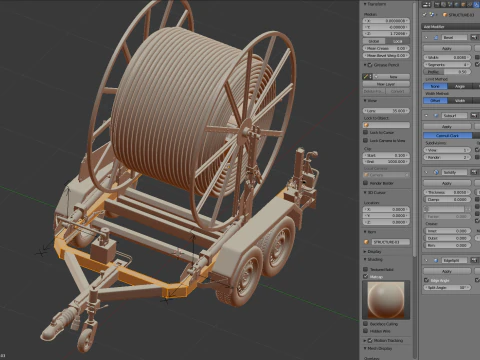The width and height of the screenshot is (480, 360).
Task: Set Bevel Width Method to Width
Action: (460, 100)
